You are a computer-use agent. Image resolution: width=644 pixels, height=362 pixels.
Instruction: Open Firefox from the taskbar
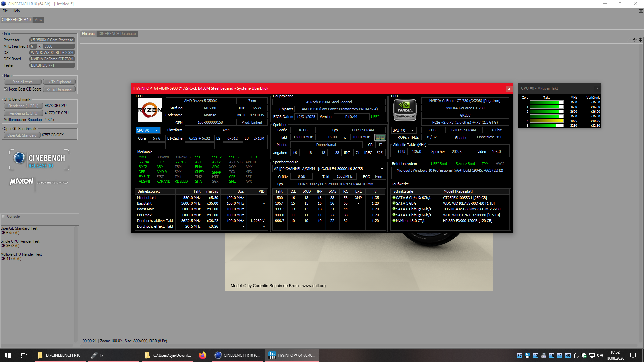pos(203,355)
